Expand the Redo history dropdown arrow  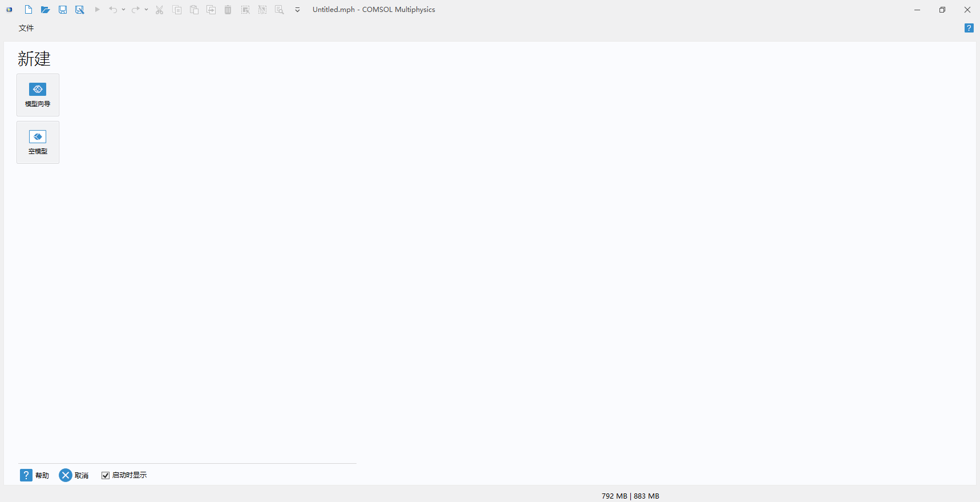tap(146, 10)
